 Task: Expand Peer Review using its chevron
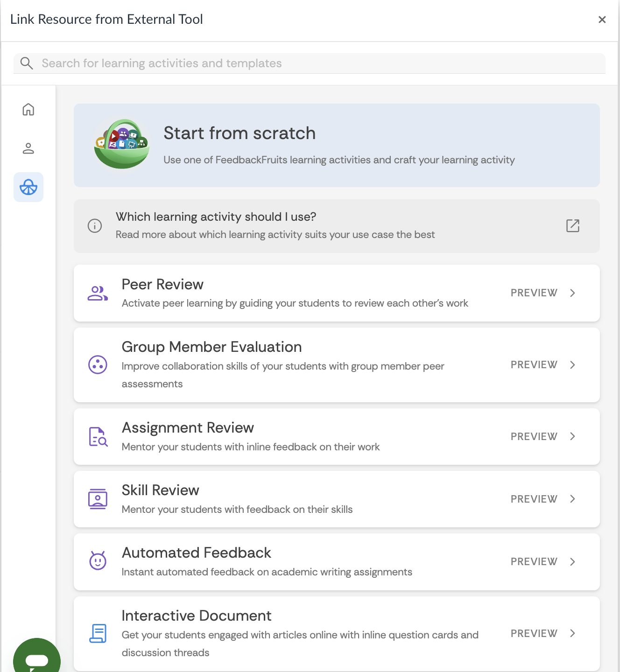pyautogui.click(x=572, y=293)
